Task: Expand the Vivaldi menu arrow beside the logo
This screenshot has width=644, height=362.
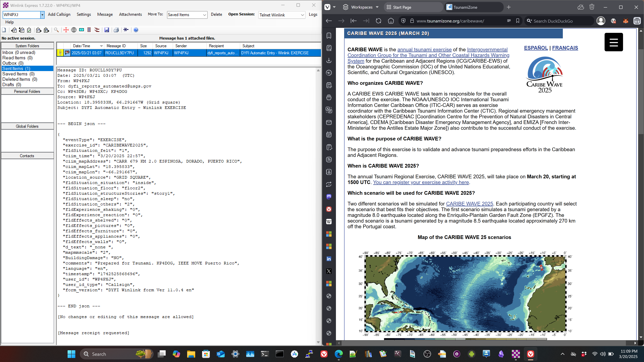Action: tap(334, 7)
